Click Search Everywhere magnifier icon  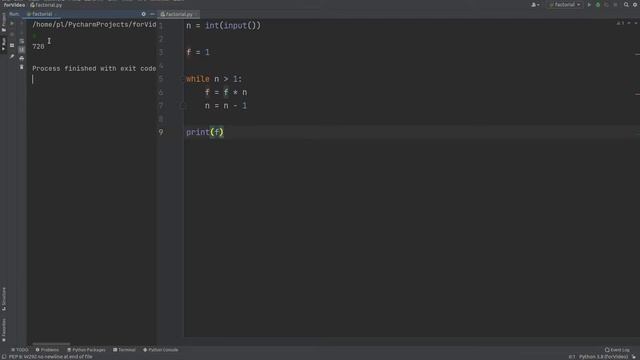626,5
